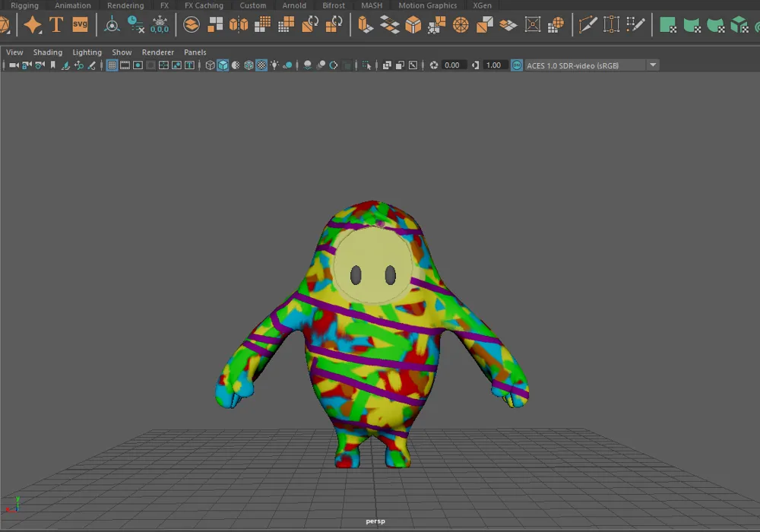Click the exposure icon in the viewport toolbar
This screenshot has width=760, height=532.
(433, 65)
